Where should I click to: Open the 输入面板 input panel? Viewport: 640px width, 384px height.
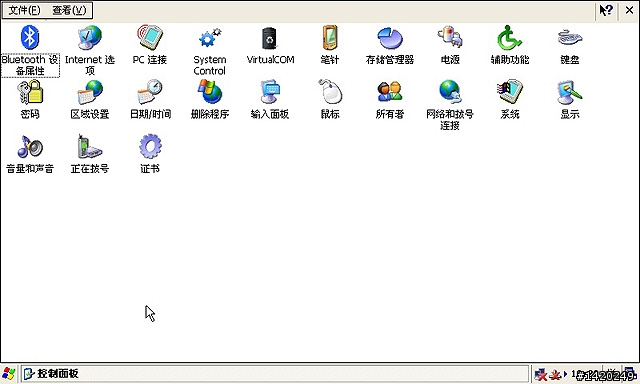(x=270, y=92)
